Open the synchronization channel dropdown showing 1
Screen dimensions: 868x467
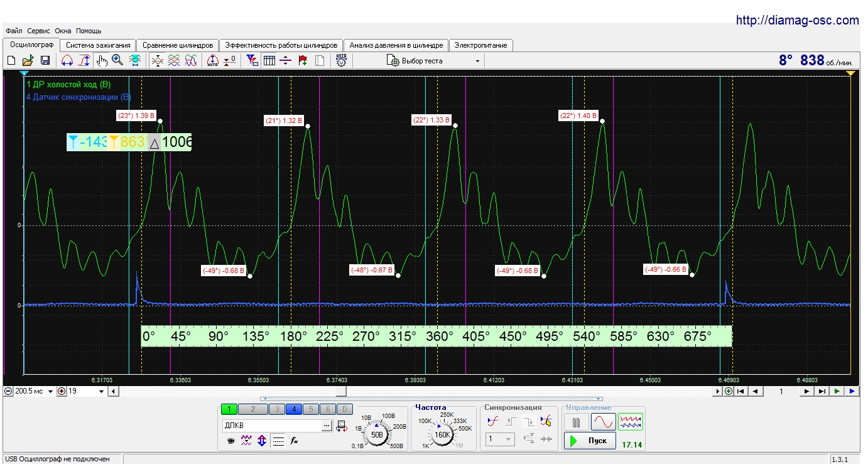point(501,439)
